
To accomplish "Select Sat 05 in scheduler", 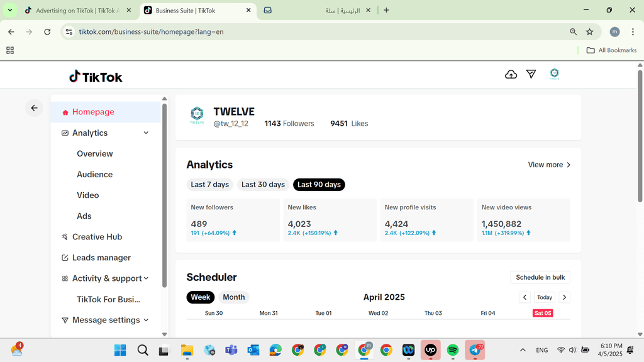I will coord(543,313).
